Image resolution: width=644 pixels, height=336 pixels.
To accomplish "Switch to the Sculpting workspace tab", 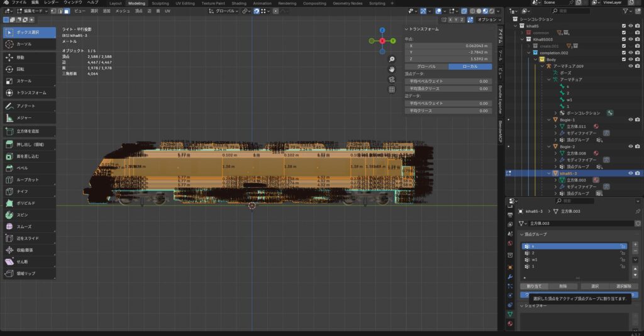I will pyautogui.click(x=160, y=3).
